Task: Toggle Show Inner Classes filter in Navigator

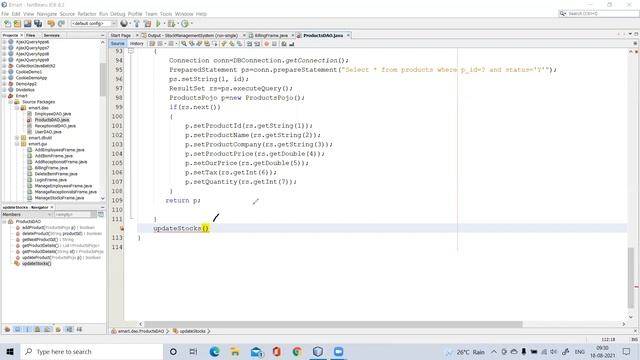Action: point(47,329)
